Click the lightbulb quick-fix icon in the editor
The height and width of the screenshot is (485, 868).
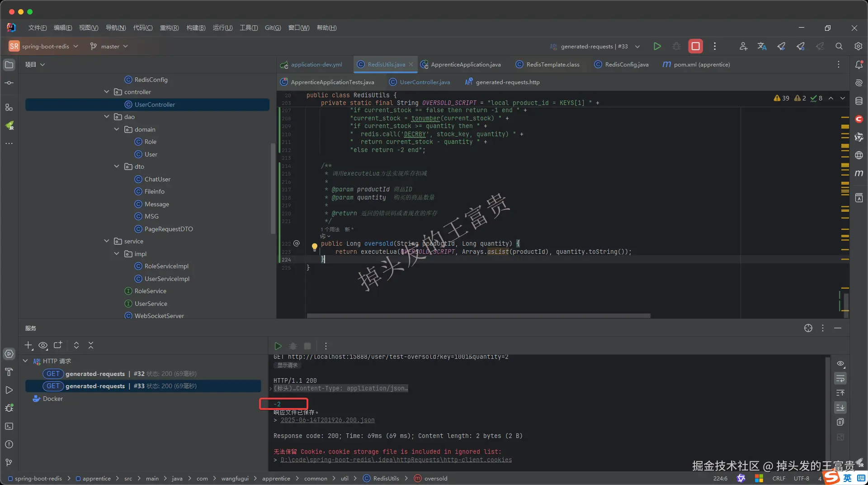[x=315, y=247]
